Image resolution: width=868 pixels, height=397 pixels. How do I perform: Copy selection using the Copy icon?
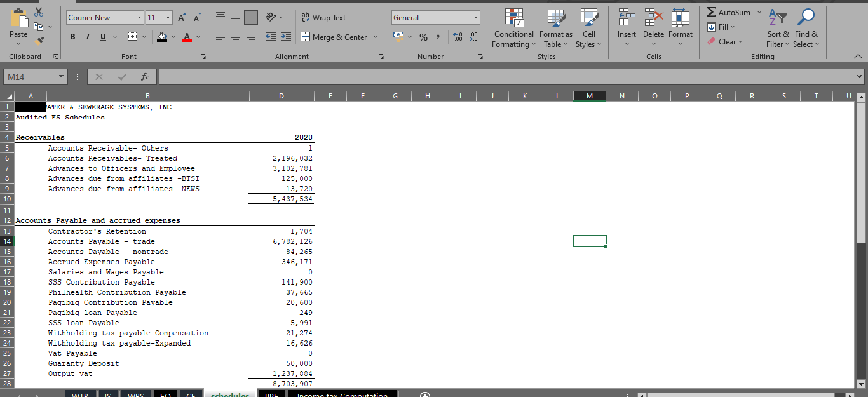tap(39, 27)
